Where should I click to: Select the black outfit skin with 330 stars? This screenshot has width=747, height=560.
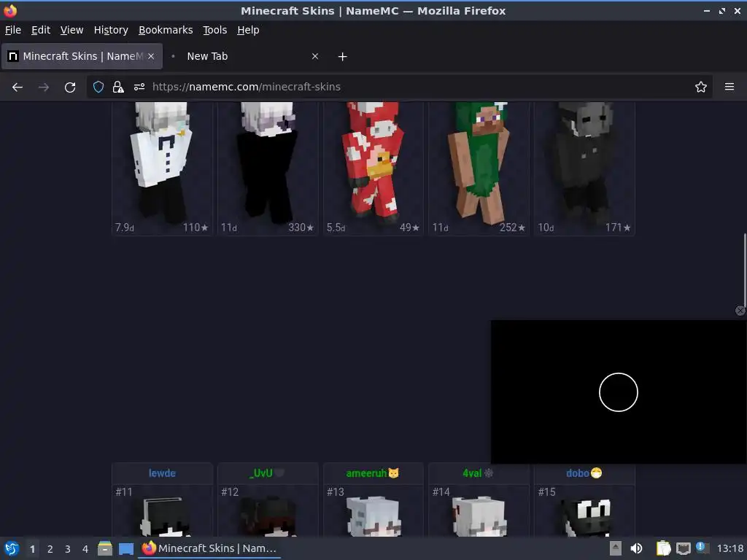268,168
